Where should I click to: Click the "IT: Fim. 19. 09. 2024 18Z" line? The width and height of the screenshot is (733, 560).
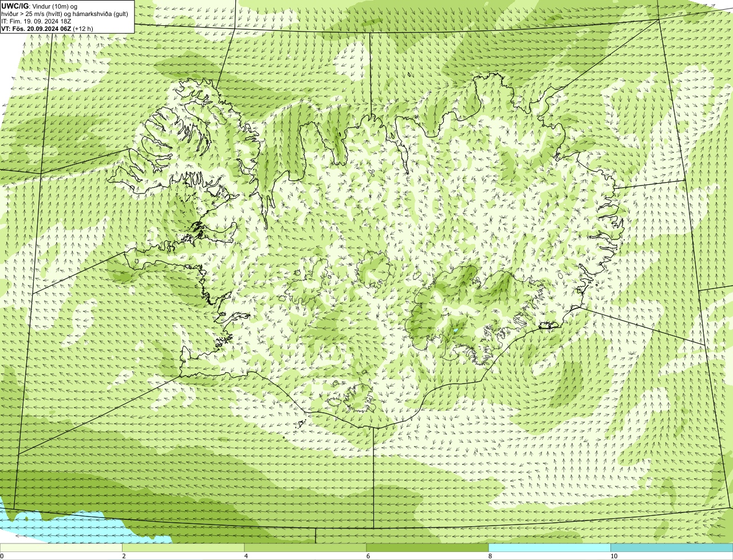[x=37, y=21]
